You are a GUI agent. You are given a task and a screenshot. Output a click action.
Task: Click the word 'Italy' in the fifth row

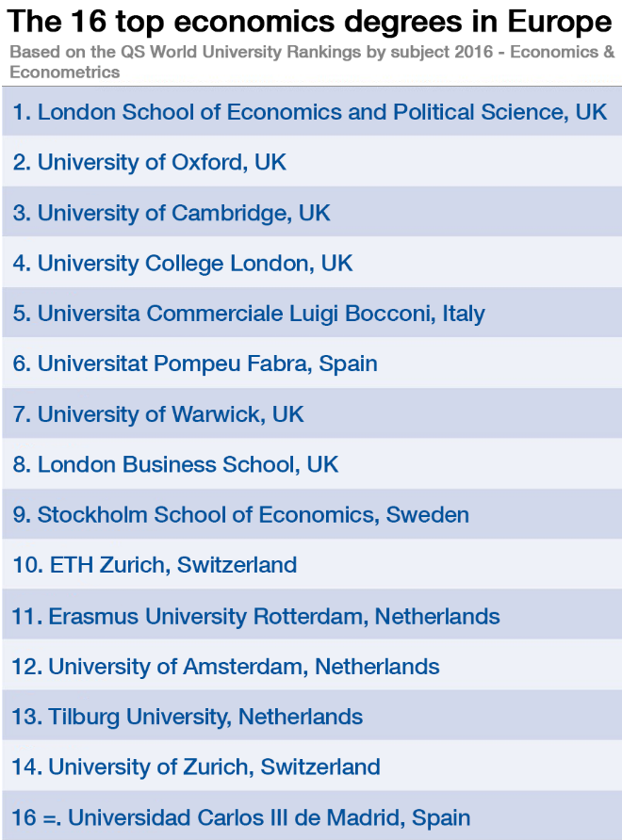coord(464,314)
